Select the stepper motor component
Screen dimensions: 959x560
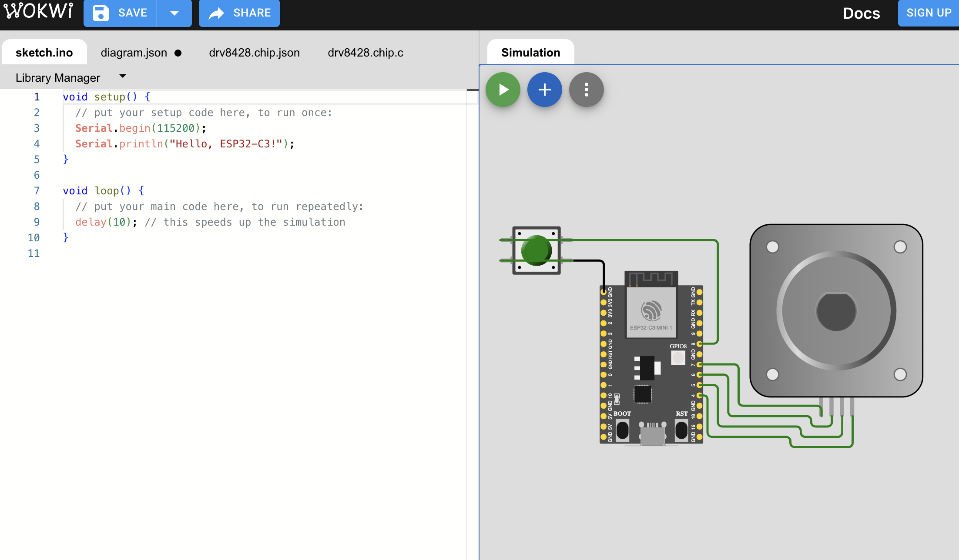(x=836, y=311)
